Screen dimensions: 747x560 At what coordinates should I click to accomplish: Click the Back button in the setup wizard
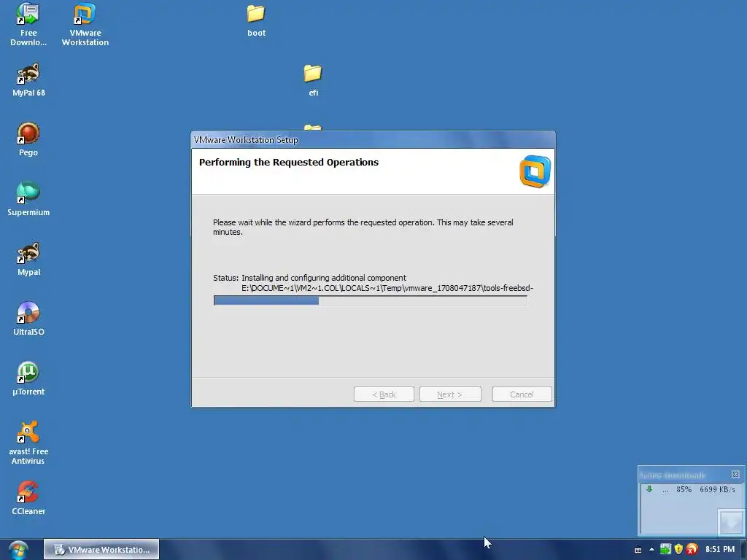(384, 394)
